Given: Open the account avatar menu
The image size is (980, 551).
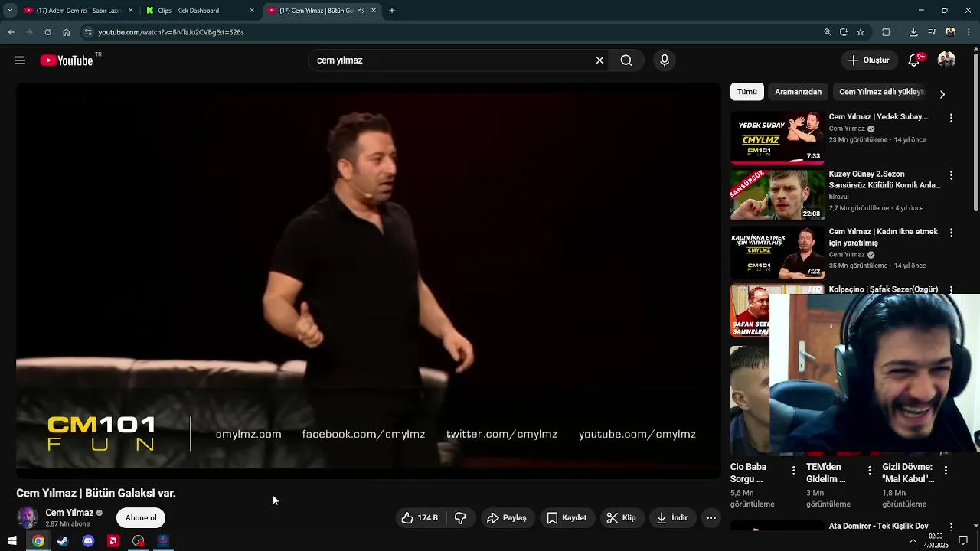Looking at the screenshot, I should (946, 60).
